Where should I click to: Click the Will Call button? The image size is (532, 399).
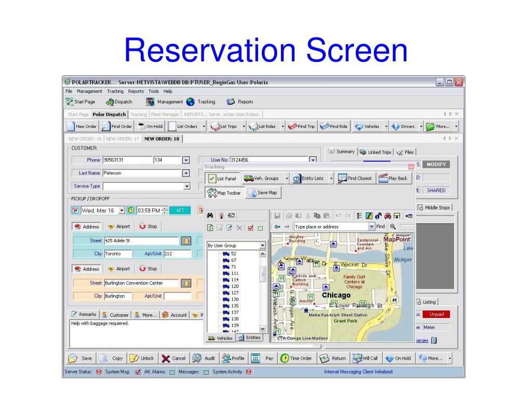(366, 358)
